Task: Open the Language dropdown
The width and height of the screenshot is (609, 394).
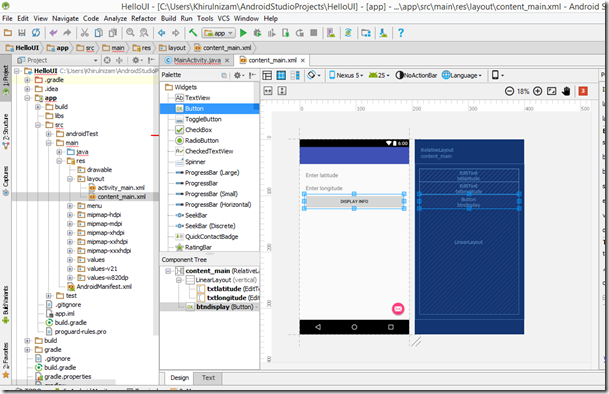Action: pos(462,75)
